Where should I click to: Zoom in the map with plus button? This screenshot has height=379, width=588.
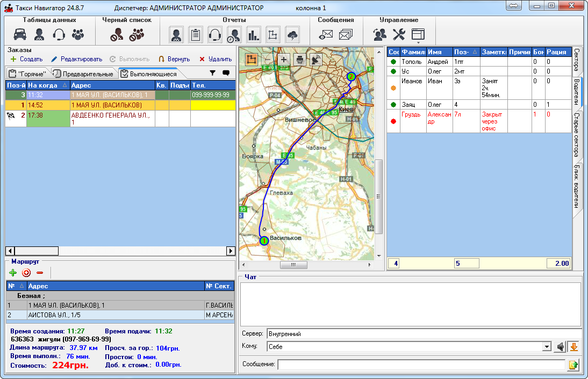pos(283,60)
